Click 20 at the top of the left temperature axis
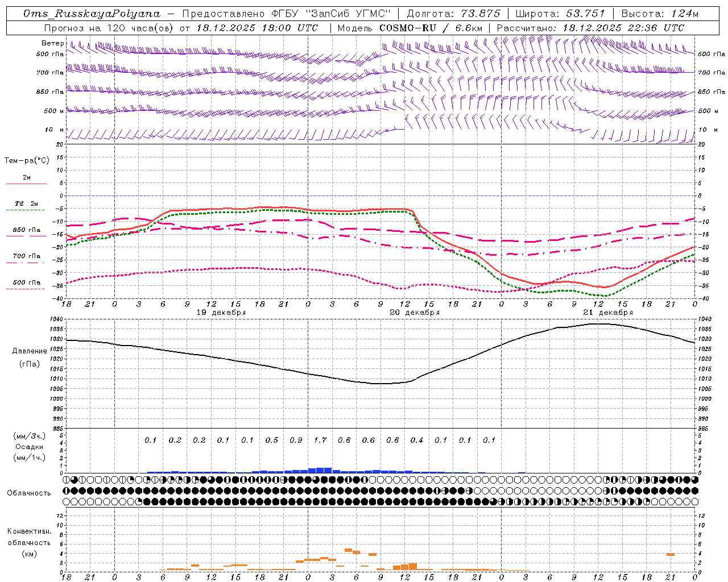The image size is (728, 582). pyautogui.click(x=60, y=144)
